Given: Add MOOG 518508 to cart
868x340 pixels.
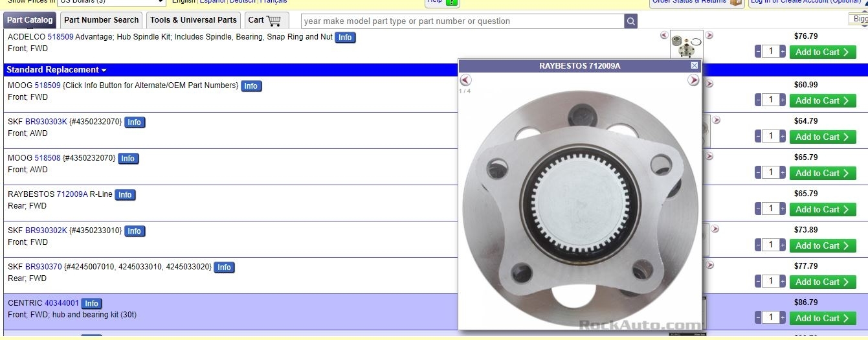Looking at the screenshot, I should (x=823, y=173).
